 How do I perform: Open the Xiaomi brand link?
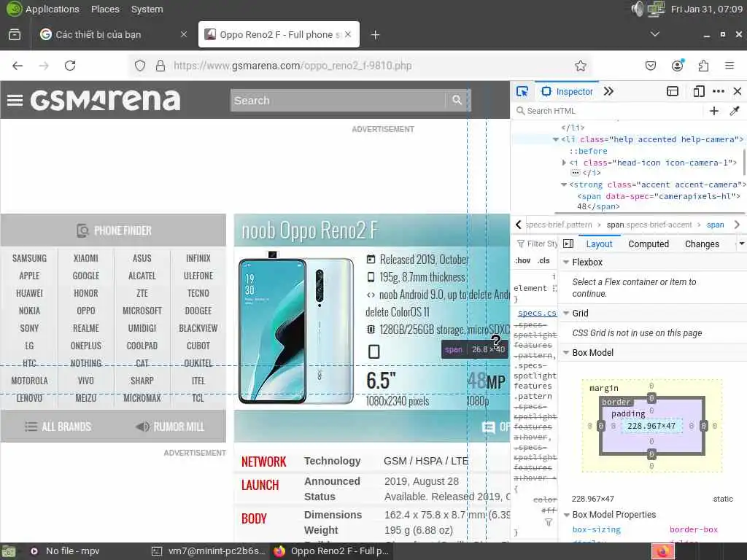(86, 258)
